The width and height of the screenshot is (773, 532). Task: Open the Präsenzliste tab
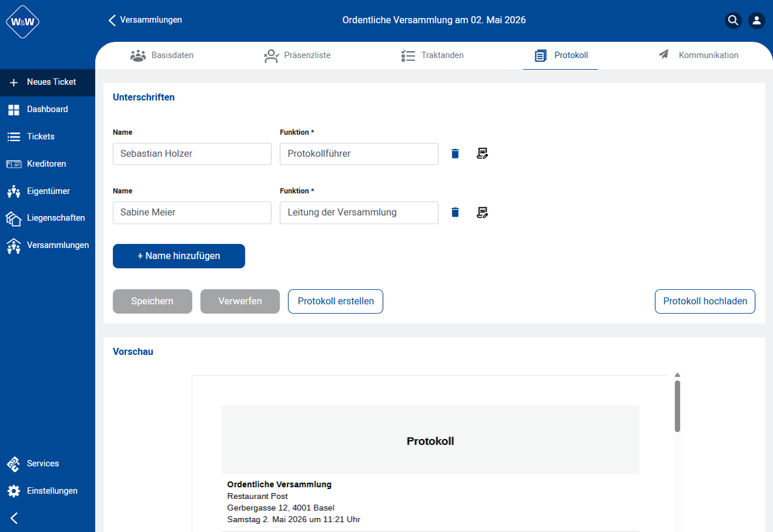pyautogui.click(x=297, y=56)
